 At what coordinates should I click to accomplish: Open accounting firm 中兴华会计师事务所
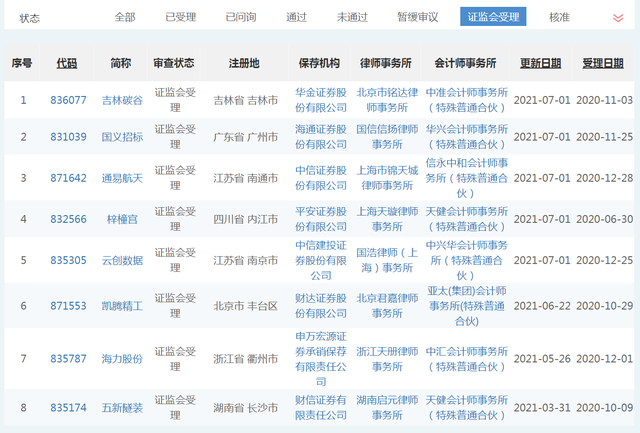pos(467,260)
